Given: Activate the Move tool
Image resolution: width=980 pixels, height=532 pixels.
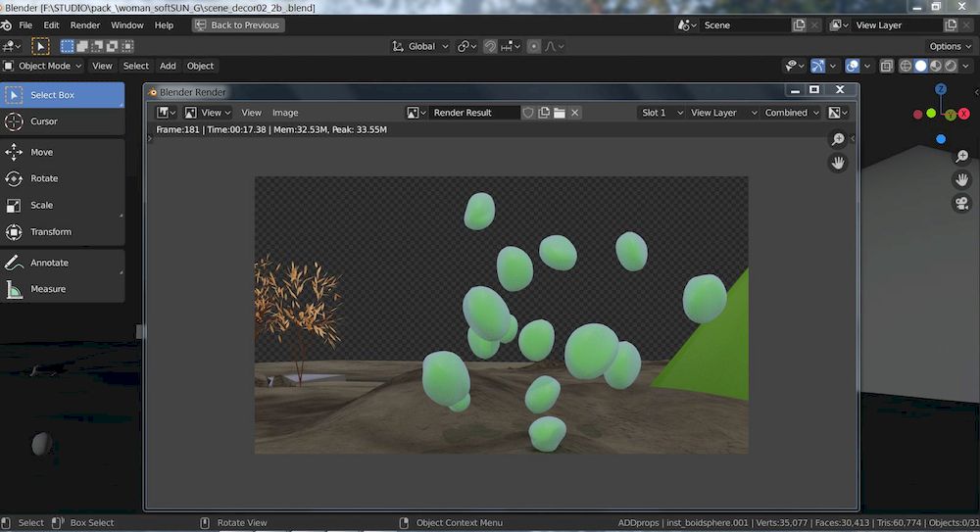Looking at the screenshot, I should (41, 153).
